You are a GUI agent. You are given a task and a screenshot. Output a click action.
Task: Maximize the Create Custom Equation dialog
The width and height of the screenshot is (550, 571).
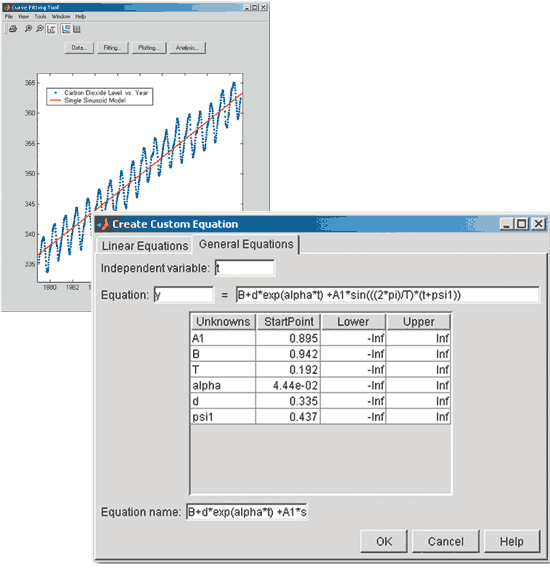point(522,224)
